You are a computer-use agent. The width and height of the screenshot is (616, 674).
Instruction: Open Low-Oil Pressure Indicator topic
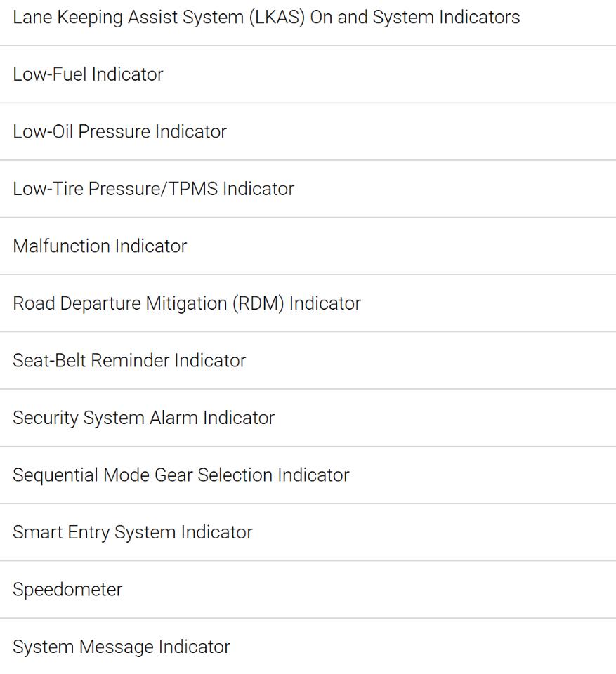[x=308, y=131]
